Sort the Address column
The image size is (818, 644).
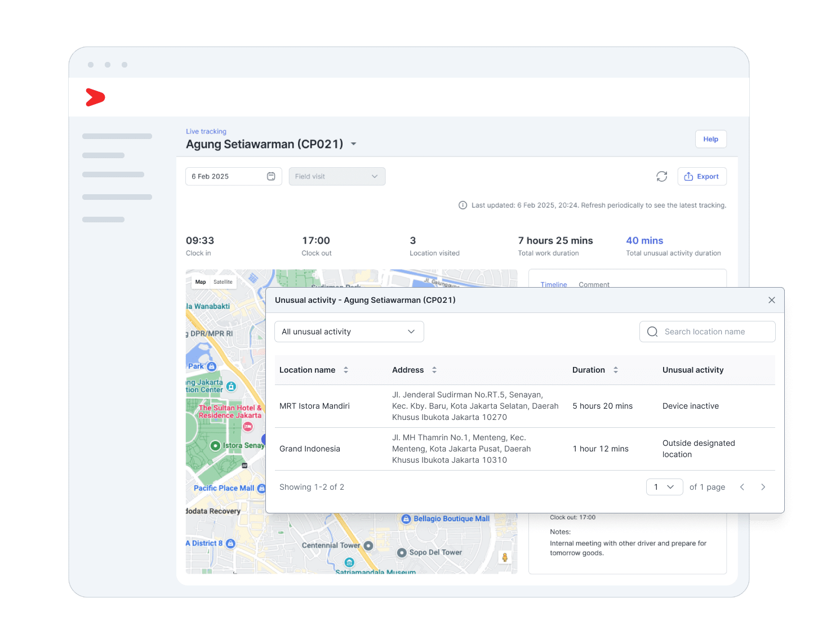pos(434,370)
